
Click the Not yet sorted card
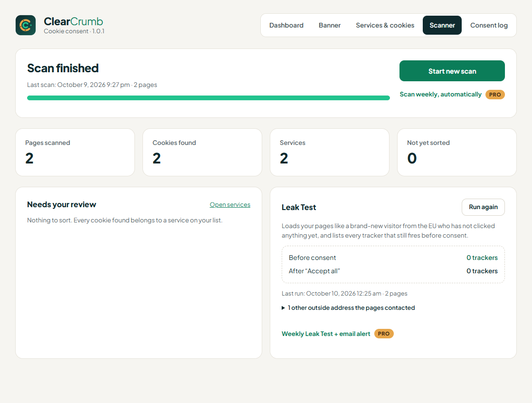pos(456,152)
